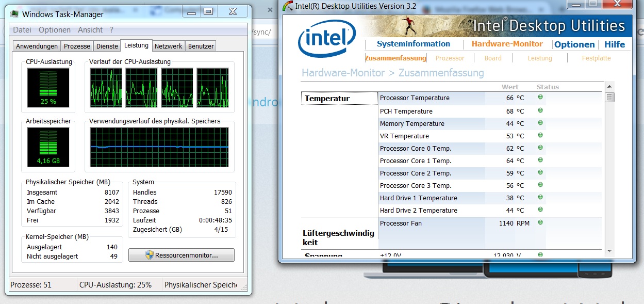Select the Hardware-Monitor section

pyautogui.click(x=507, y=44)
